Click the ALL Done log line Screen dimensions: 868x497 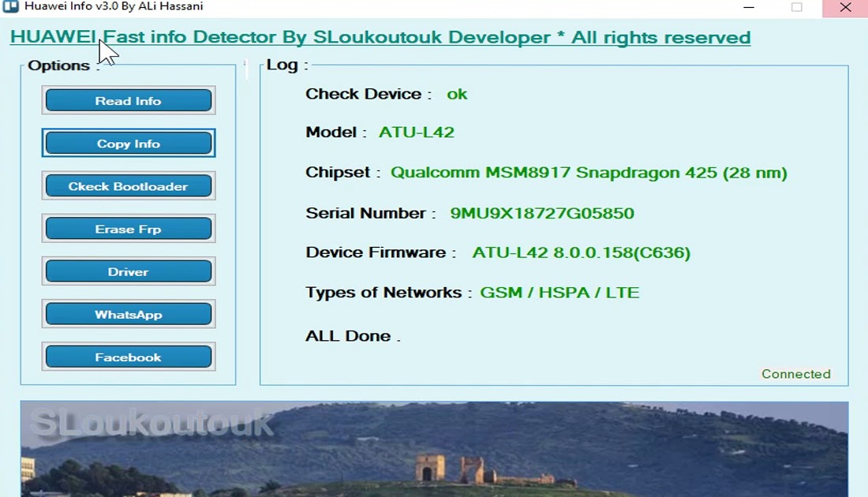tap(353, 336)
